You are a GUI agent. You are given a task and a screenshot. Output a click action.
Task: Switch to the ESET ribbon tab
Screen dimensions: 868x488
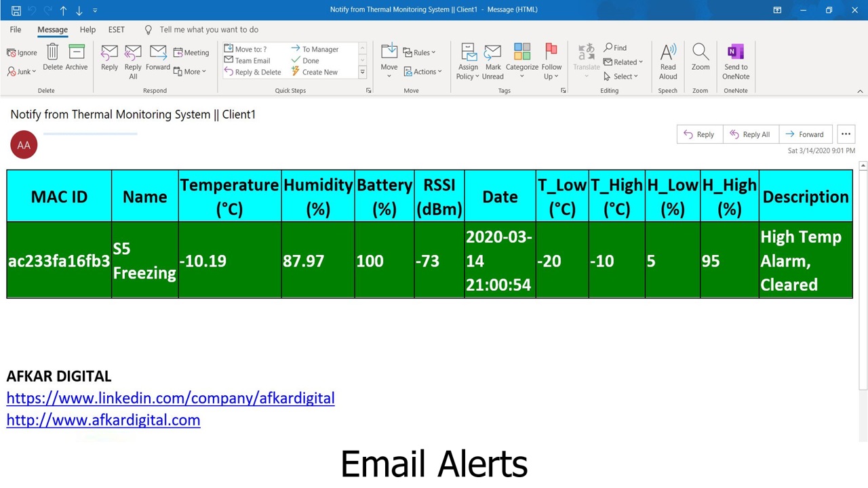pyautogui.click(x=116, y=30)
